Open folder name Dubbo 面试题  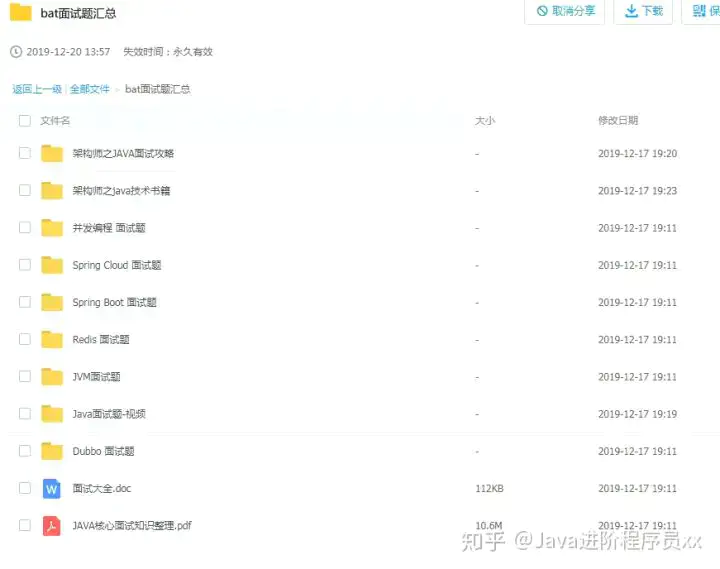[103, 451]
